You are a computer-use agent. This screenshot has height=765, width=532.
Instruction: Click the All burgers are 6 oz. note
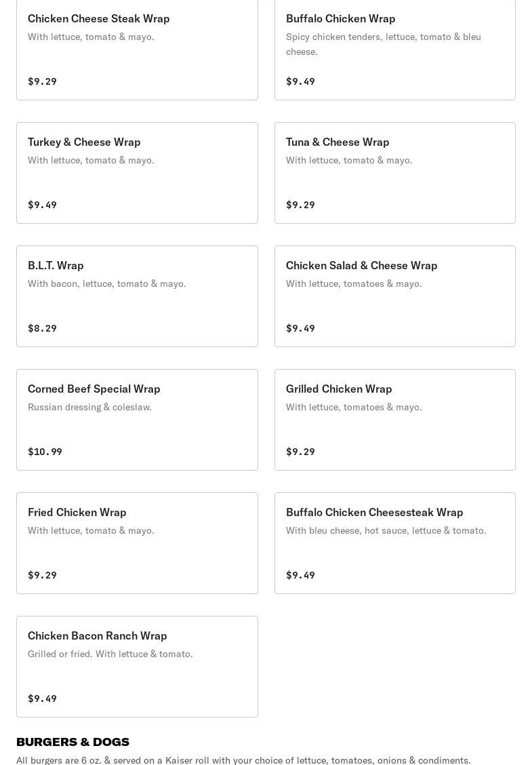pyautogui.click(x=243, y=760)
